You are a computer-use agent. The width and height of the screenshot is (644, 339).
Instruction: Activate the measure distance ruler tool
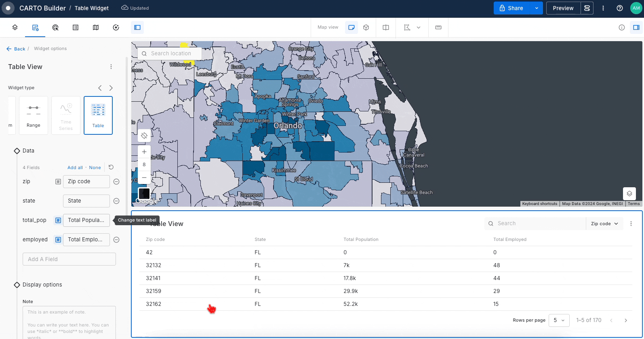point(438,27)
